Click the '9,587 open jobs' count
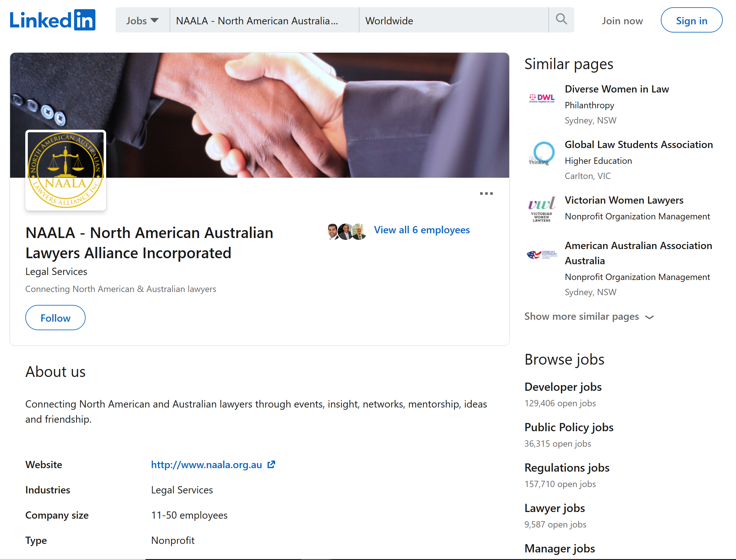This screenshot has height=560, width=736. (555, 524)
